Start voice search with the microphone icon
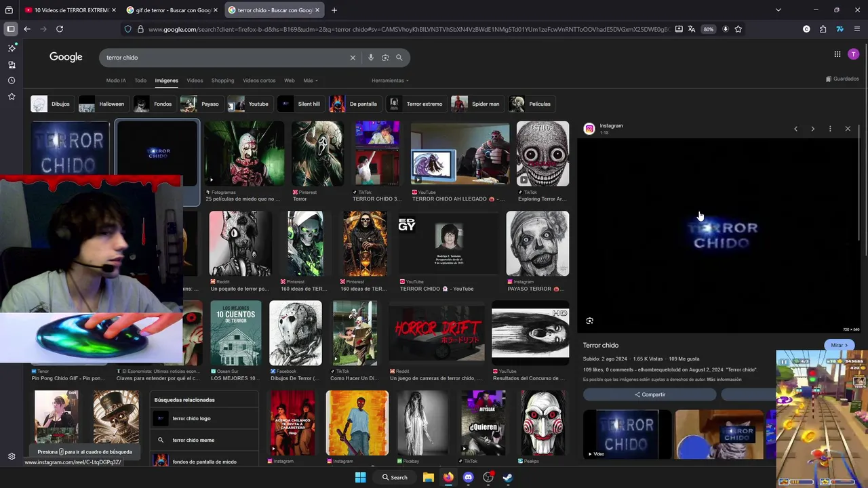 point(371,58)
